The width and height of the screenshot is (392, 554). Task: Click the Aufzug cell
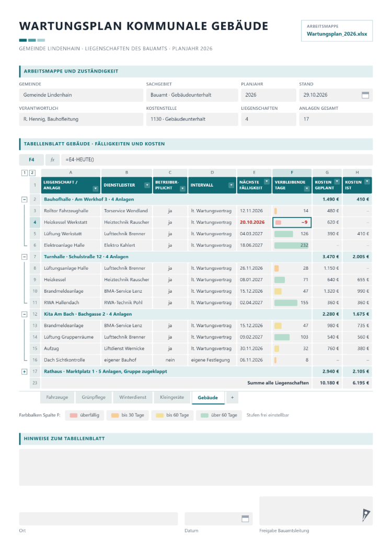[x=71, y=349]
